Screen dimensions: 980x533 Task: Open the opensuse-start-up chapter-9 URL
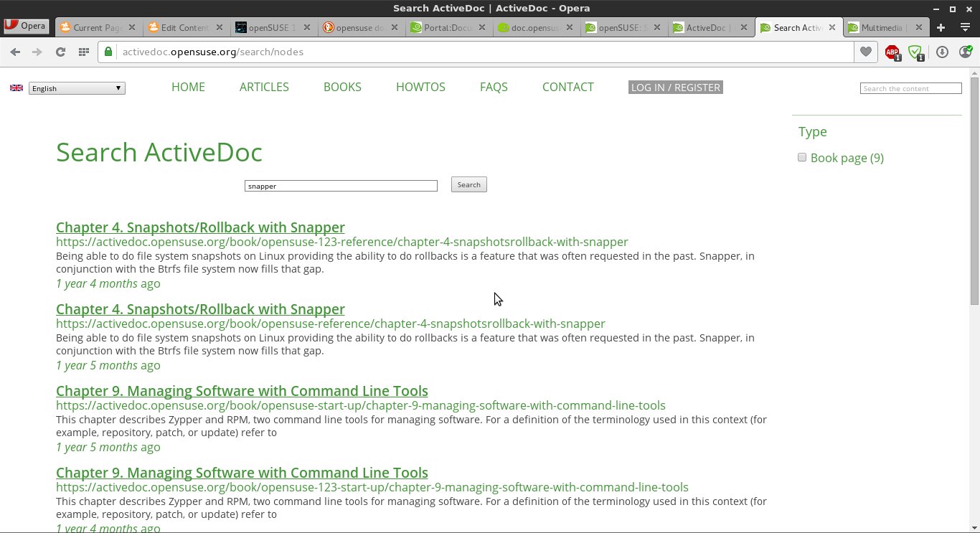tap(361, 405)
